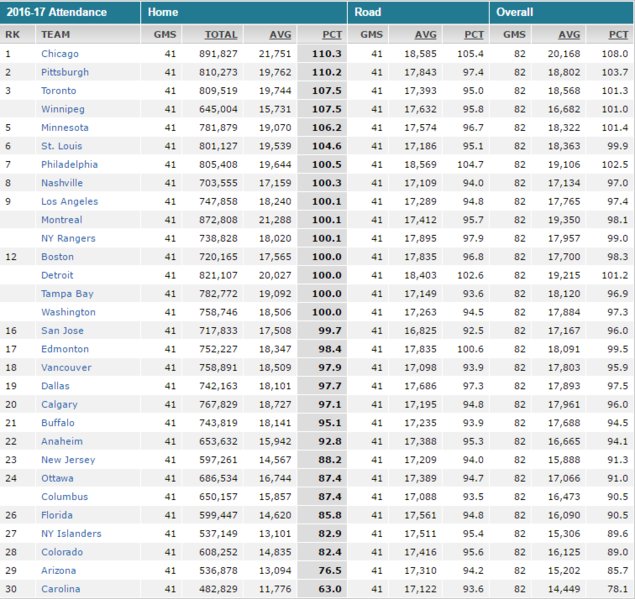Select the TEAM column header
This screenshot has height=599, width=635.
click(x=55, y=35)
